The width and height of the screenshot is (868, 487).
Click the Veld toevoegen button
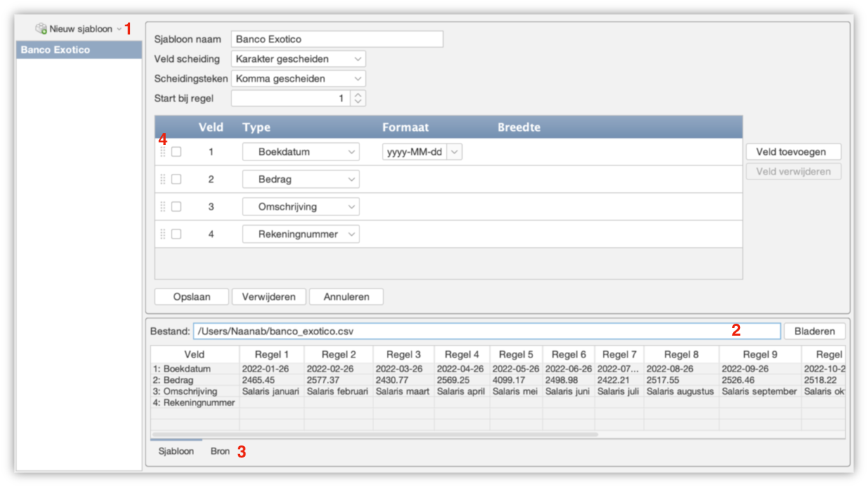[793, 152]
